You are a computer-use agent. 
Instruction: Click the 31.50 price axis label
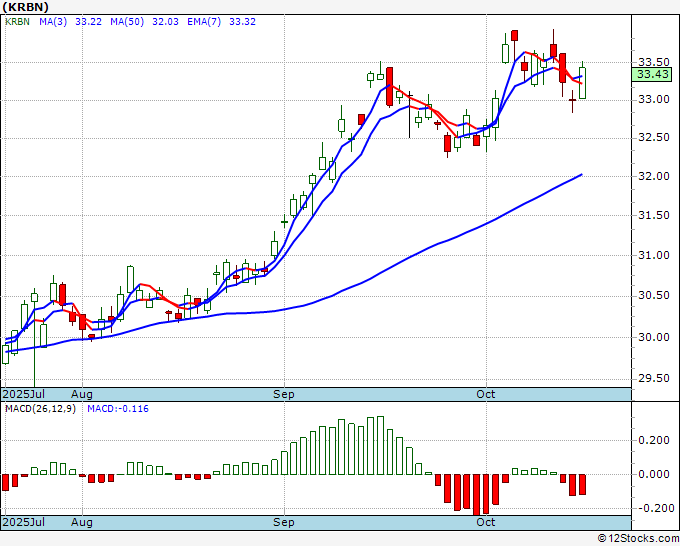tap(654, 216)
